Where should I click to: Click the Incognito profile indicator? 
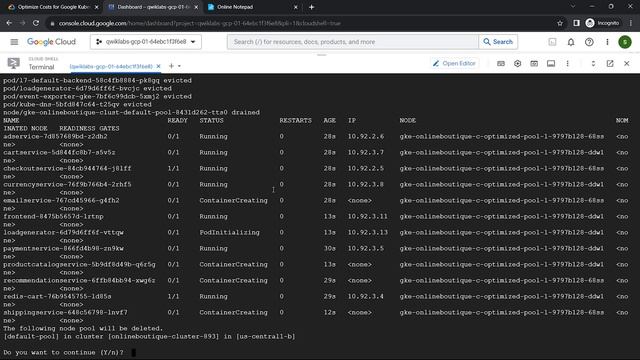click(x=602, y=23)
